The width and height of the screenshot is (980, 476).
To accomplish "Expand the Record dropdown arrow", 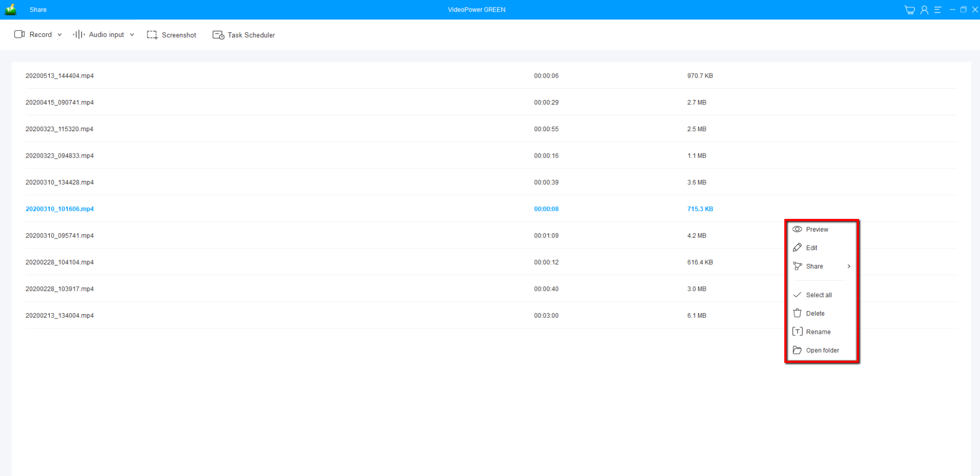I will coord(60,35).
